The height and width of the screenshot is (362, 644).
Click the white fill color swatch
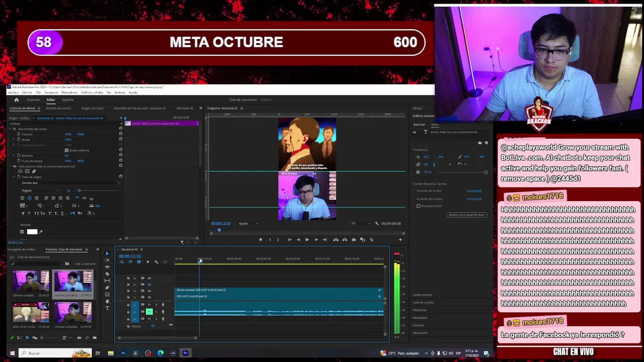[x=32, y=232]
